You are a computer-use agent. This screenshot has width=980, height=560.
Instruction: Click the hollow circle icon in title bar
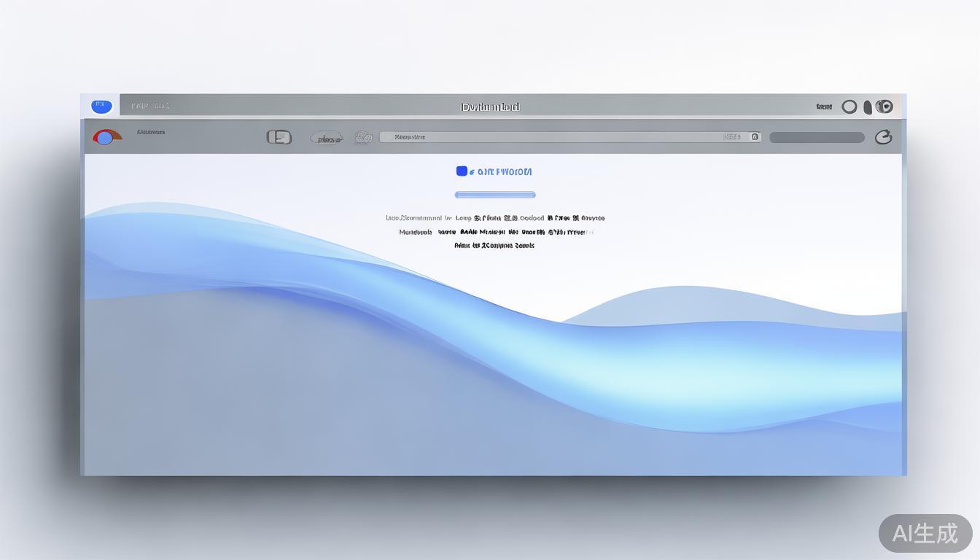[x=849, y=107]
